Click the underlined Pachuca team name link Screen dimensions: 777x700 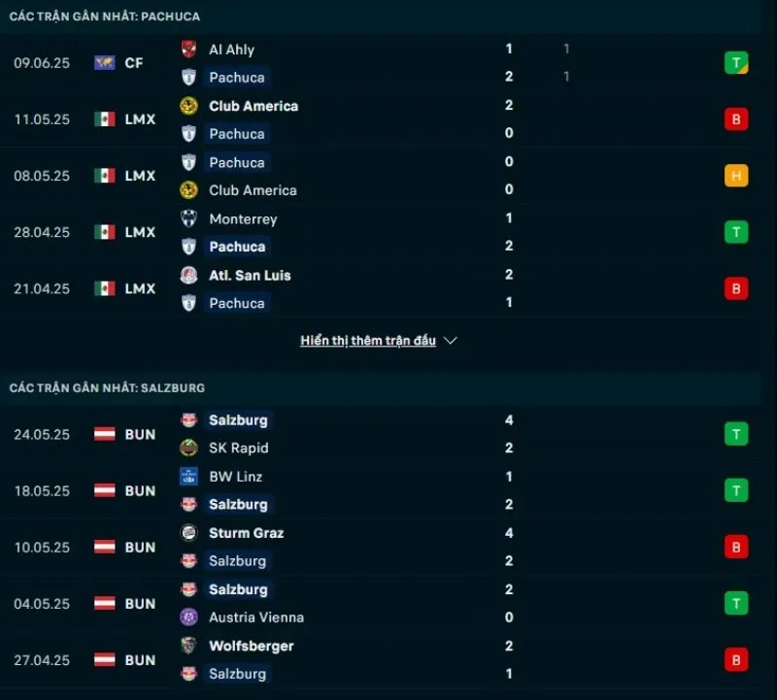(237, 77)
